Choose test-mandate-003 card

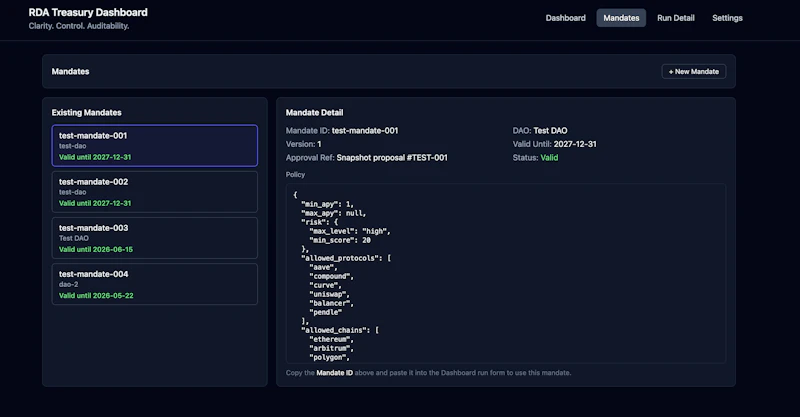click(155, 238)
